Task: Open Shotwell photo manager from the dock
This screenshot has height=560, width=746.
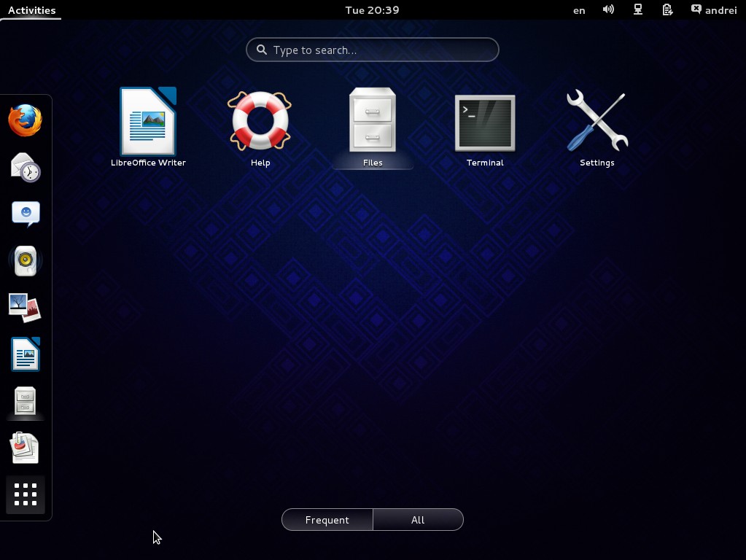Action: click(x=26, y=307)
